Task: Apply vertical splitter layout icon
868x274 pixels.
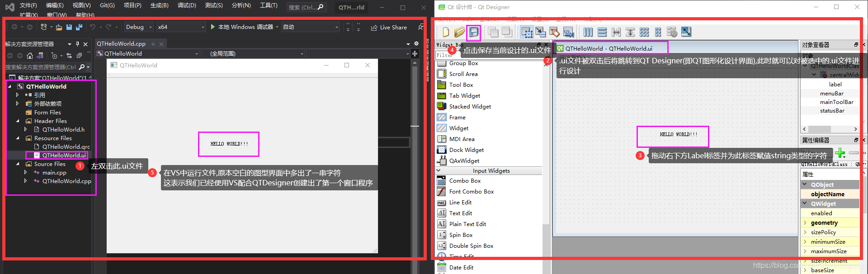Action: tap(630, 32)
